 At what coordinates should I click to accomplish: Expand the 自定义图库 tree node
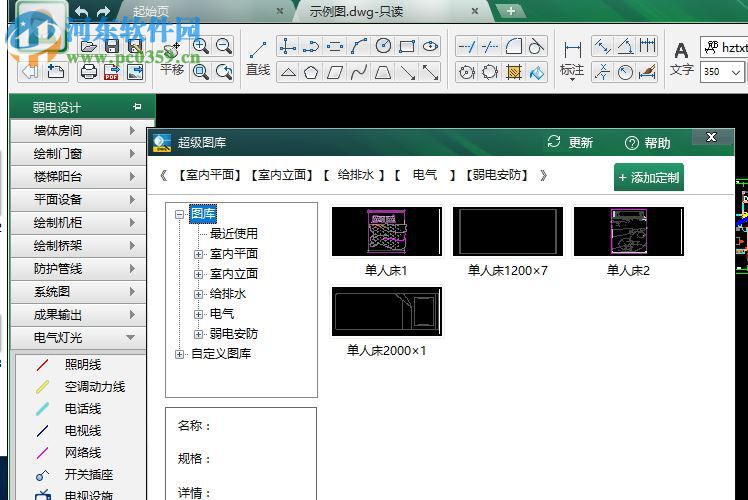(179, 354)
